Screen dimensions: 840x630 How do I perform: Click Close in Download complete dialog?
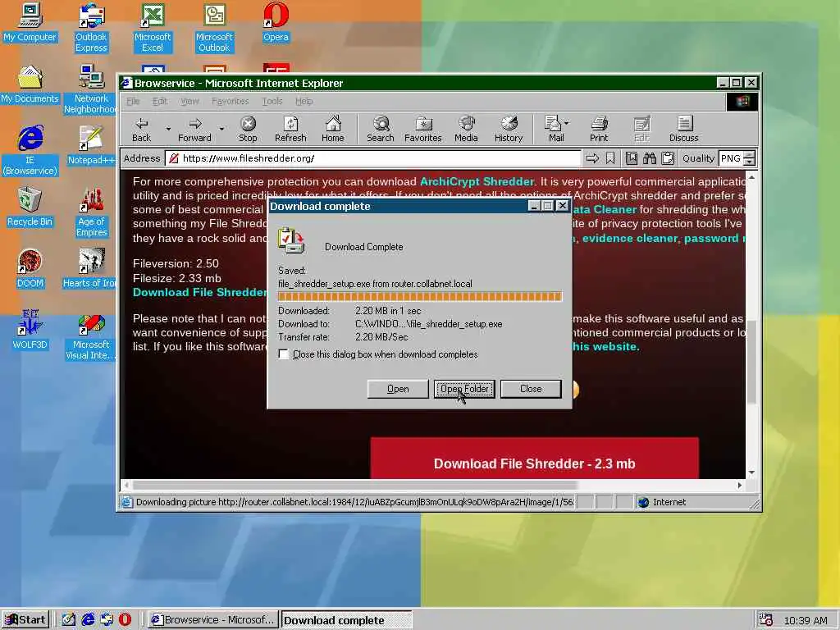tap(531, 389)
